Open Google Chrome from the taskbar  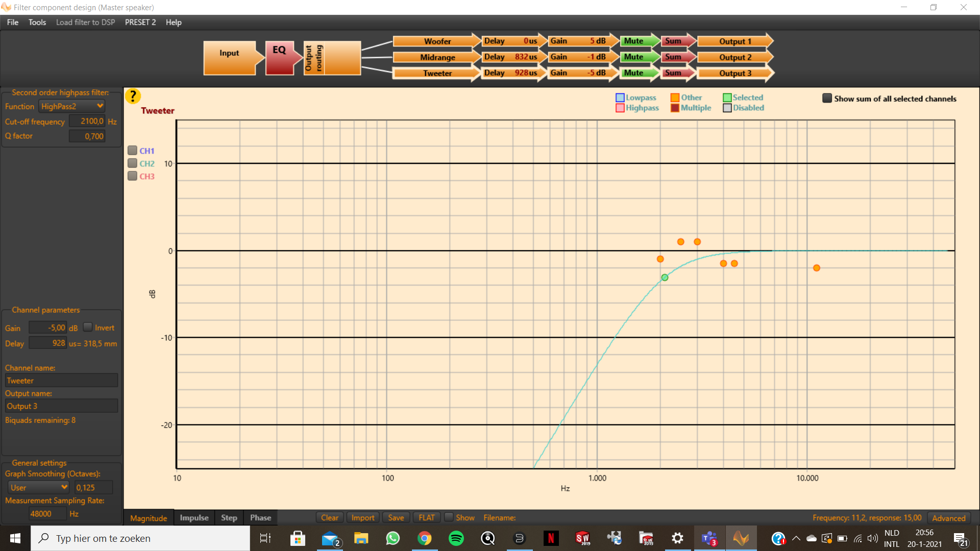click(x=424, y=538)
